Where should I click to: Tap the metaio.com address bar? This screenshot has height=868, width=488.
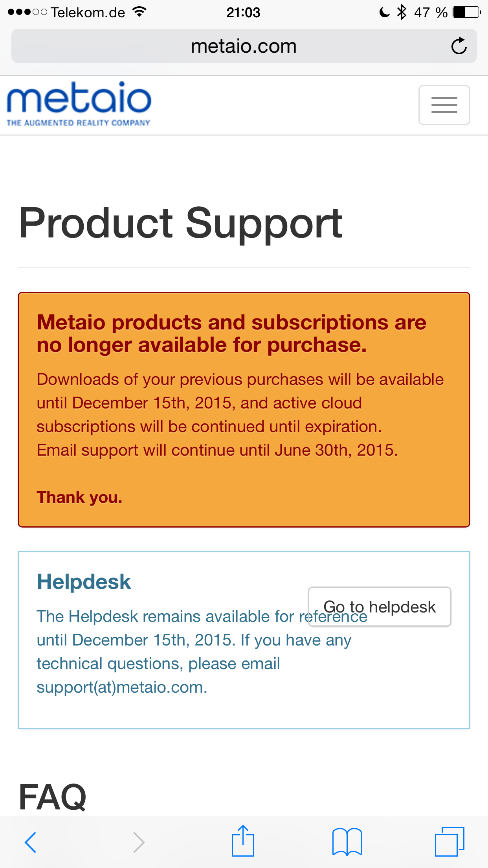pos(244,46)
